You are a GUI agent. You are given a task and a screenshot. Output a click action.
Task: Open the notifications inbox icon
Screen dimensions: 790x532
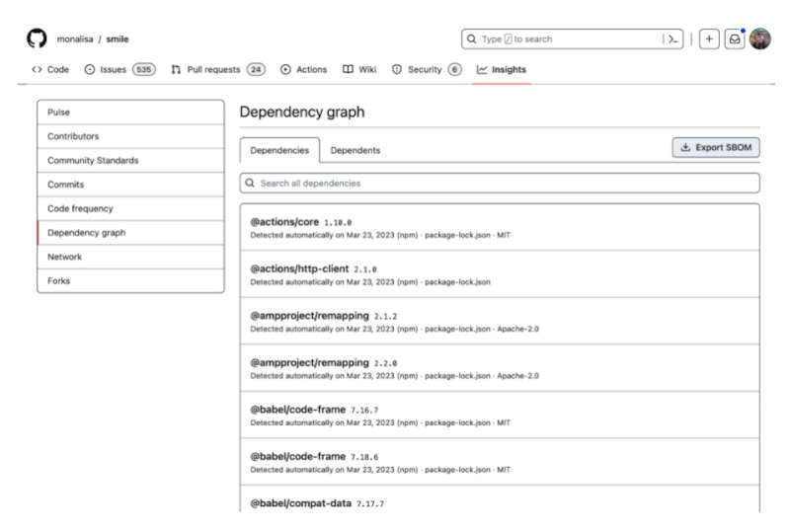click(735, 38)
